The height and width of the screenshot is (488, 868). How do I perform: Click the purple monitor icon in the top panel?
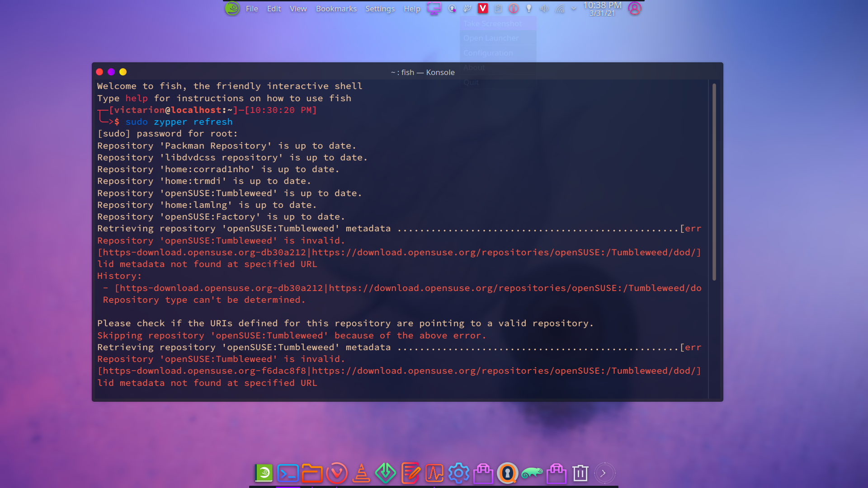434,9
